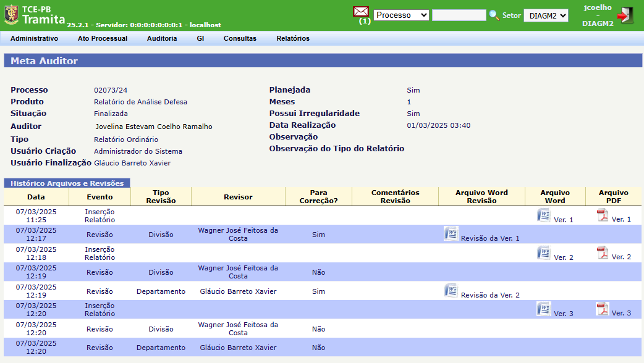Expand the Setor DIAGM2 dropdown

(x=546, y=15)
